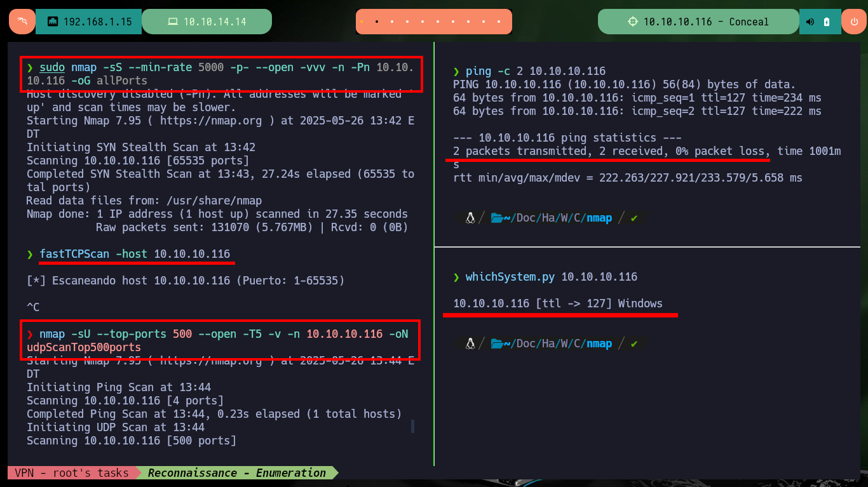Click udpScanTop500ports output filename
This screenshot has height=487, width=868.
[x=84, y=347]
